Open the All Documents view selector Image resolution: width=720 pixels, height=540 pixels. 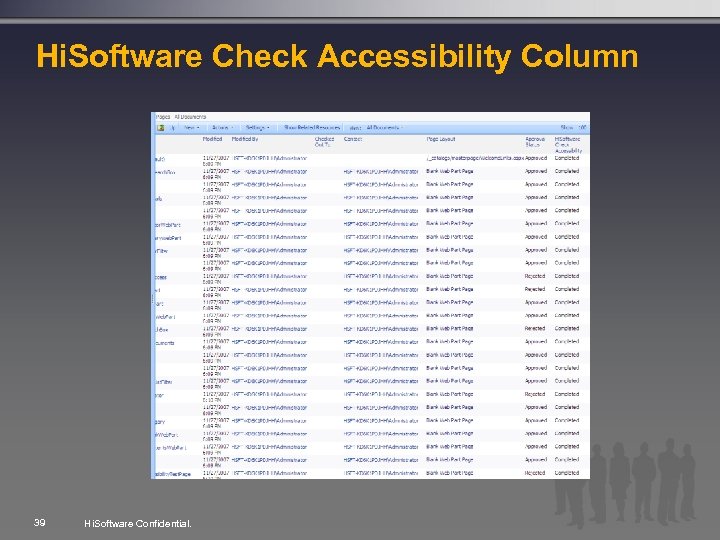tap(385, 128)
